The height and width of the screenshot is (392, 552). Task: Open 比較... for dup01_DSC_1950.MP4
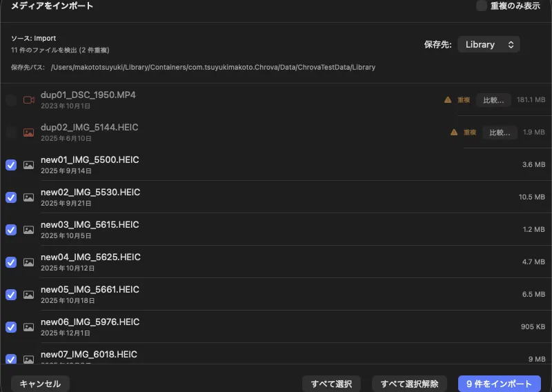point(493,100)
